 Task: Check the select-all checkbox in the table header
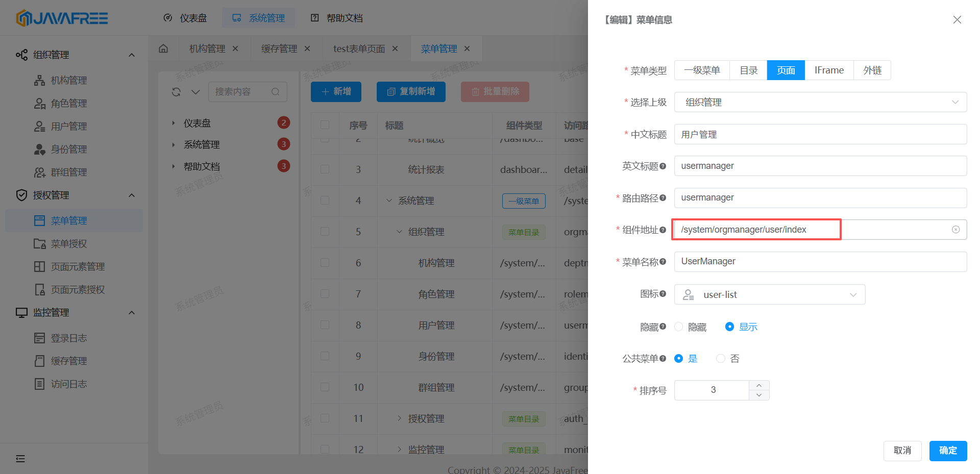click(x=325, y=125)
